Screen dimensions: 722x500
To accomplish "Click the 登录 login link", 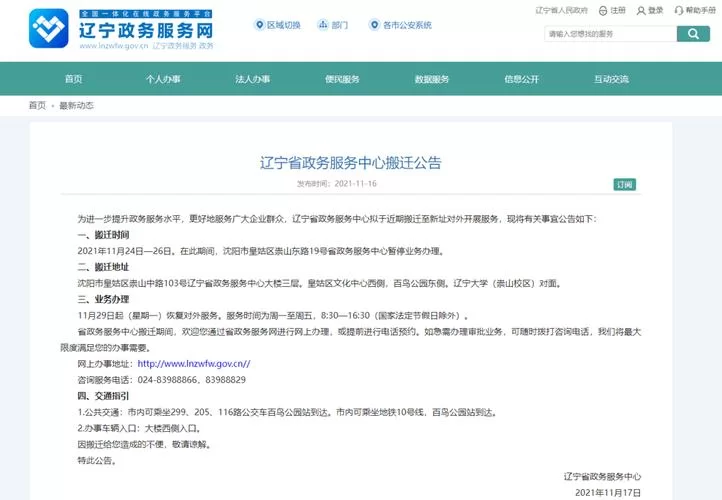I will point(656,11).
